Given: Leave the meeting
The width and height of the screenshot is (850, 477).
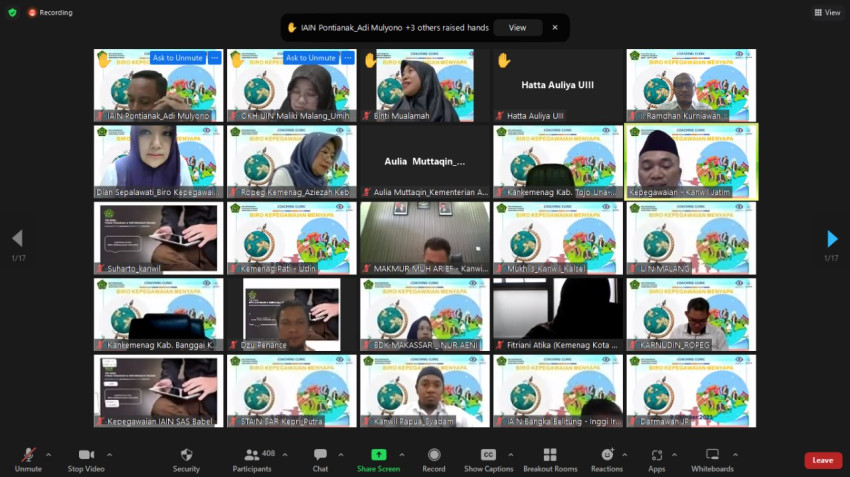Looking at the screenshot, I should point(822,460).
